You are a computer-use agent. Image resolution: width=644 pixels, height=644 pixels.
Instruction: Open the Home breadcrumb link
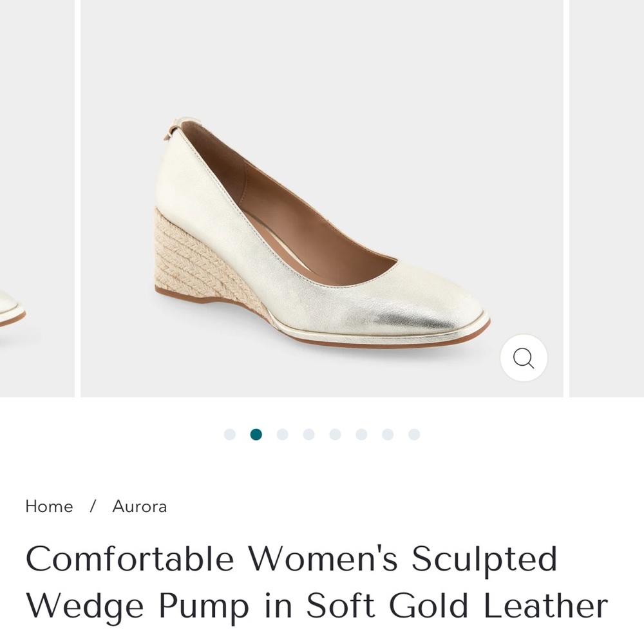pyautogui.click(x=48, y=506)
